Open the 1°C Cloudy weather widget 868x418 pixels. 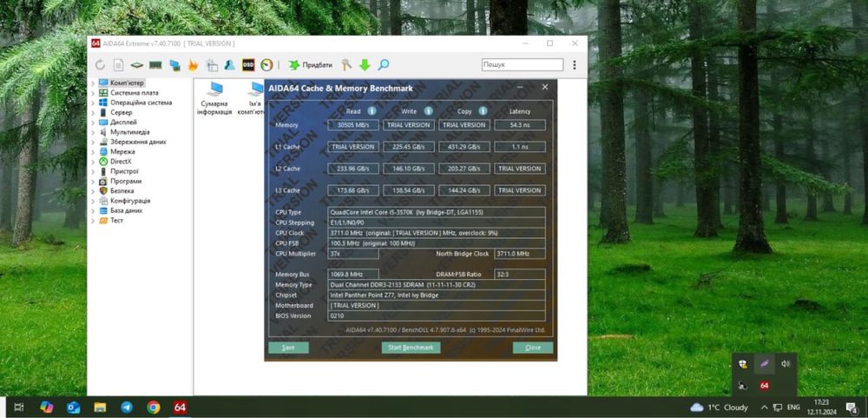pos(719,408)
